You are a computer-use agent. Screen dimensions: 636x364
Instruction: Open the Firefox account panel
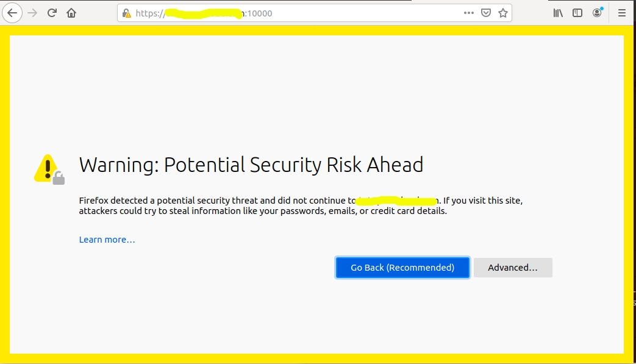click(x=597, y=13)
